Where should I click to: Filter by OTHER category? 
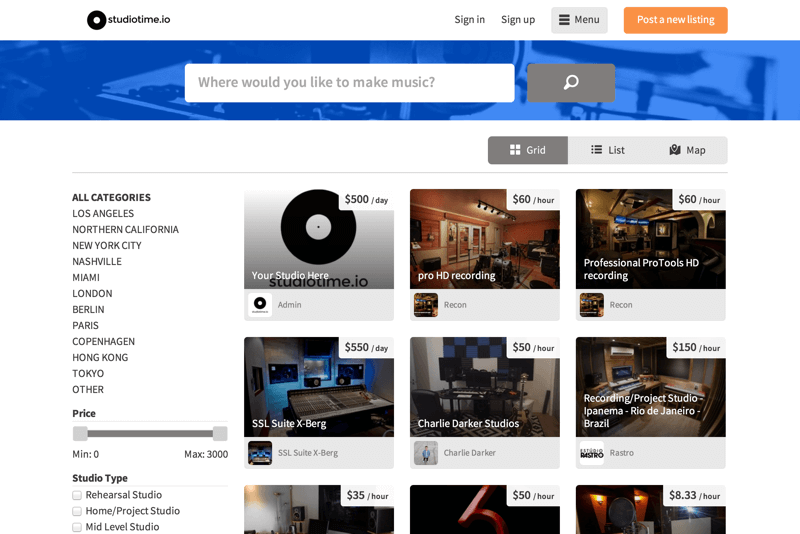88,389
